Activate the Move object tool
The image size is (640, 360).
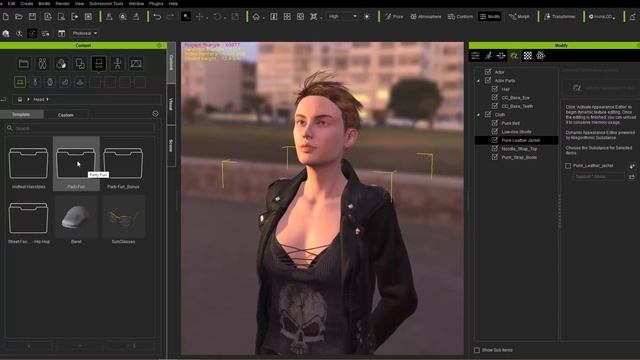(200, 17)
